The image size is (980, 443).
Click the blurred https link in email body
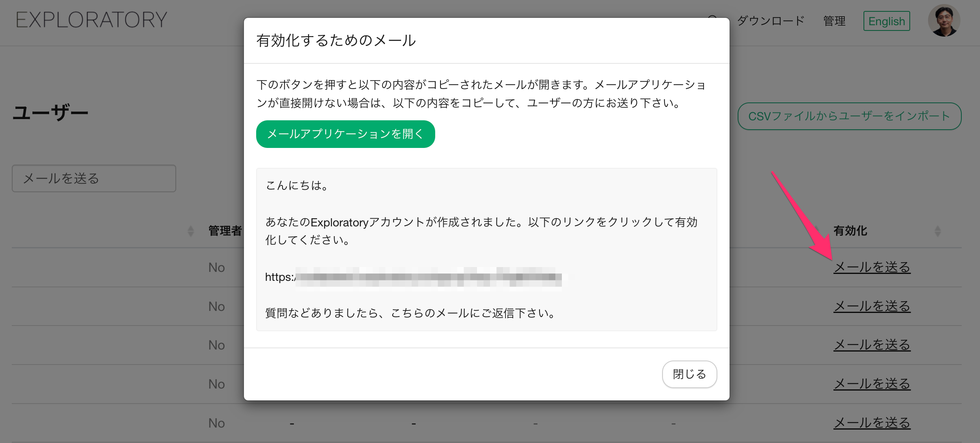coord(413,277)
